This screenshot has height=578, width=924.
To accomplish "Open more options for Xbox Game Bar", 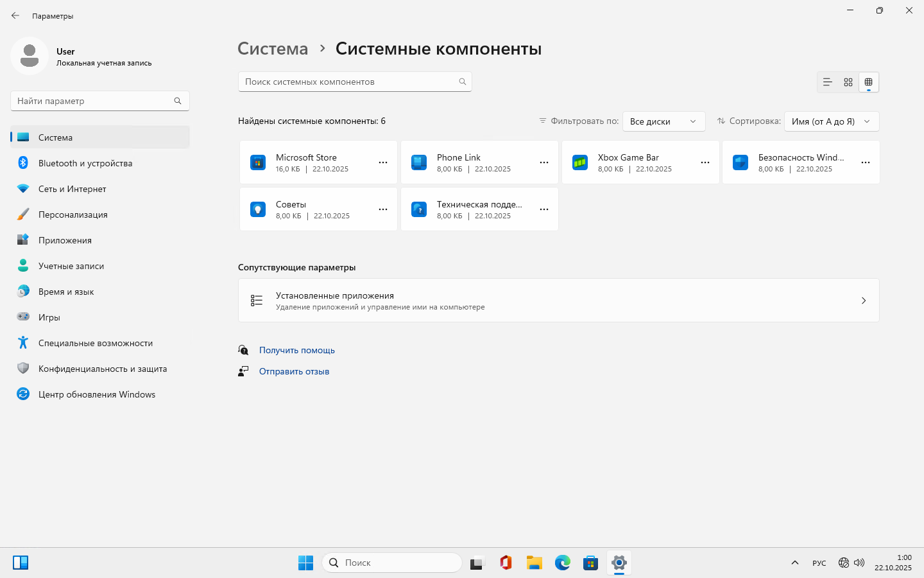I will 705,162.
